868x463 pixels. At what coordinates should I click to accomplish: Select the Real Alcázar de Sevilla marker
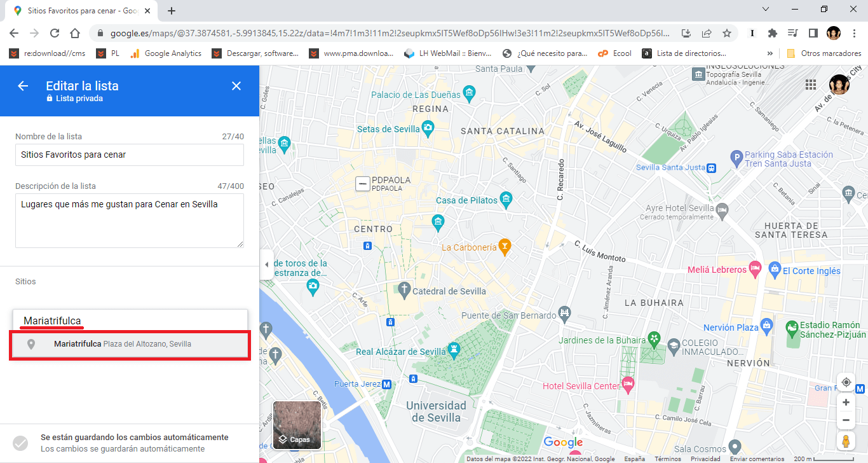point(454,349)
